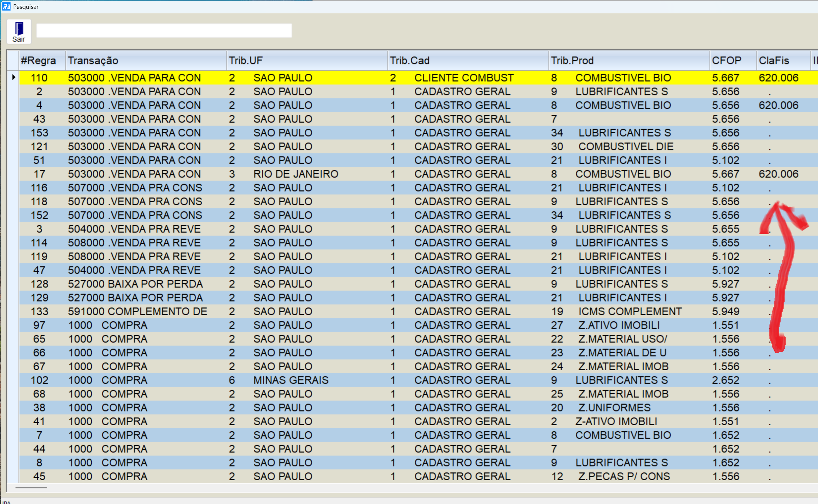This screenshot has height=504, width=818.
Task: Select row selector beside rule 45
Action: point(13,477)
